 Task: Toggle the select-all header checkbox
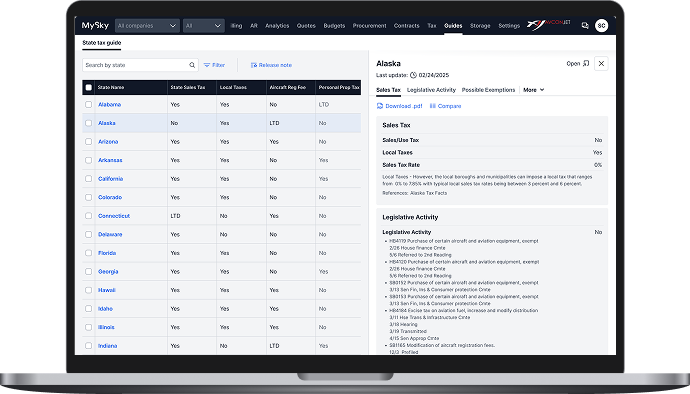pyautogui.click(x=88, y=87)
